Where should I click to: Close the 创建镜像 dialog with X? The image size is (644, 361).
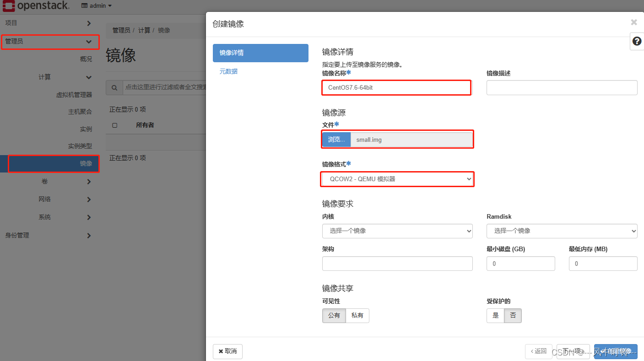[634, 22]
